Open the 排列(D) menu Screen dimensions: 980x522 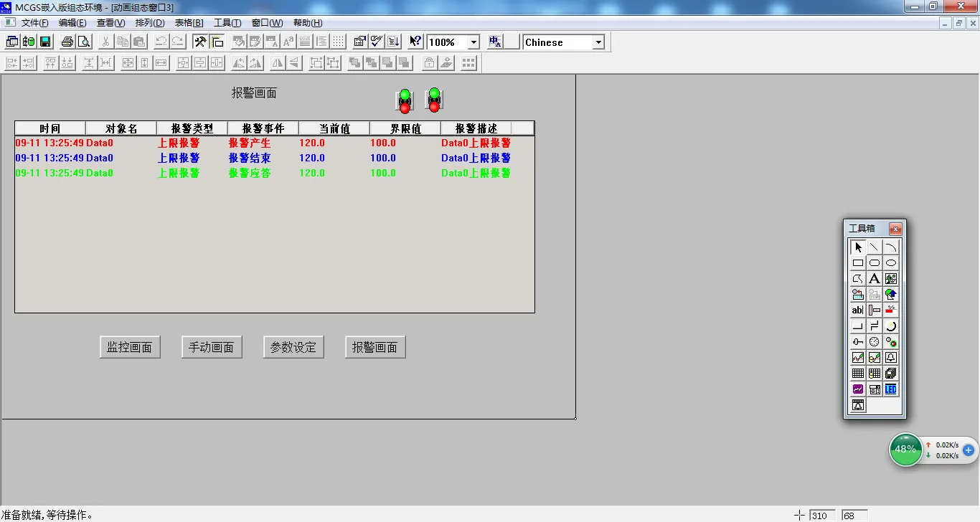[150, 23]
